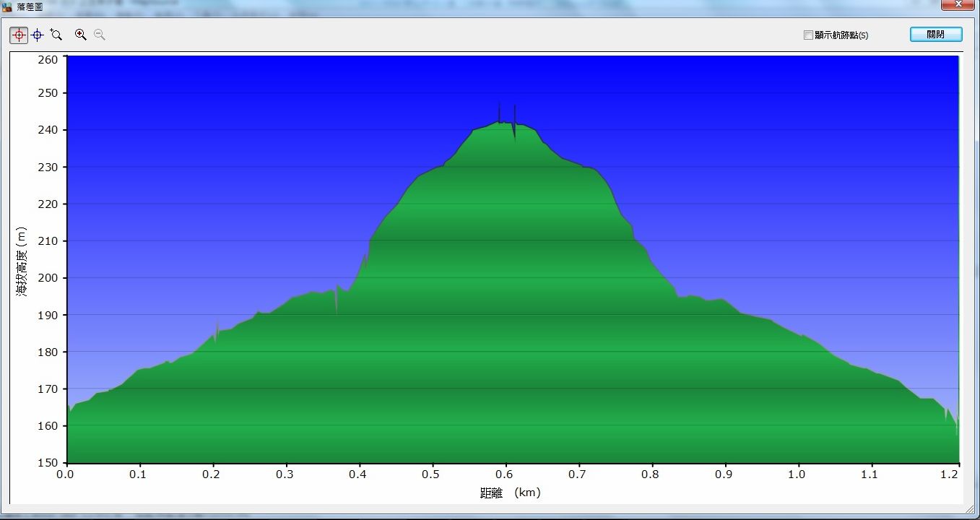Click the 170 altitude axis value
Image resolution: width=980 pixels, height=520 pixels.
pos(48,389)
